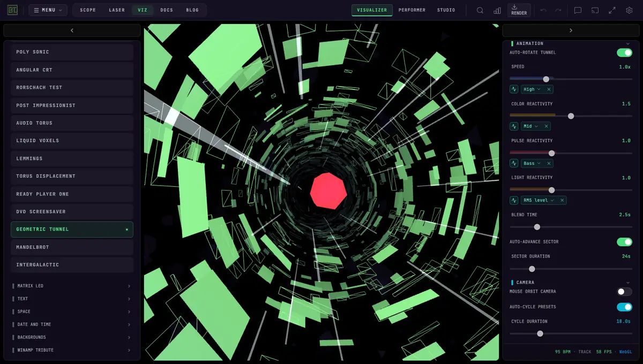Expand the Backgrounds category
The height and width of the screenshot is (364, 643).
pyautogui.click(x=72, y=337)
